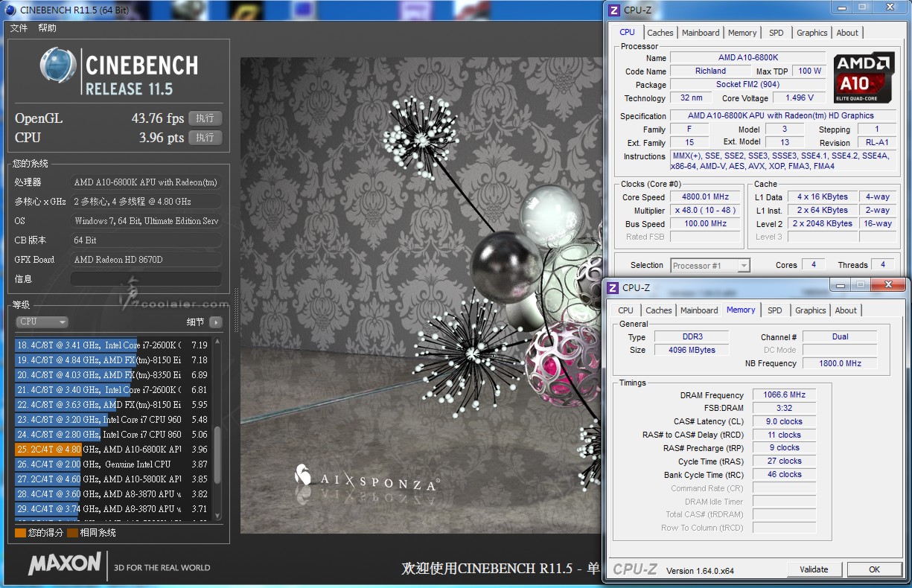Click the orange 您的得分 legend swatch
Viewport: 912px width, 588px height.
(20, 533)
